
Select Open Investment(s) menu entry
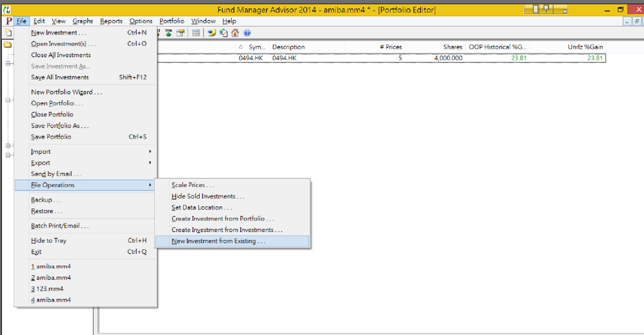[x=85, y=44]
